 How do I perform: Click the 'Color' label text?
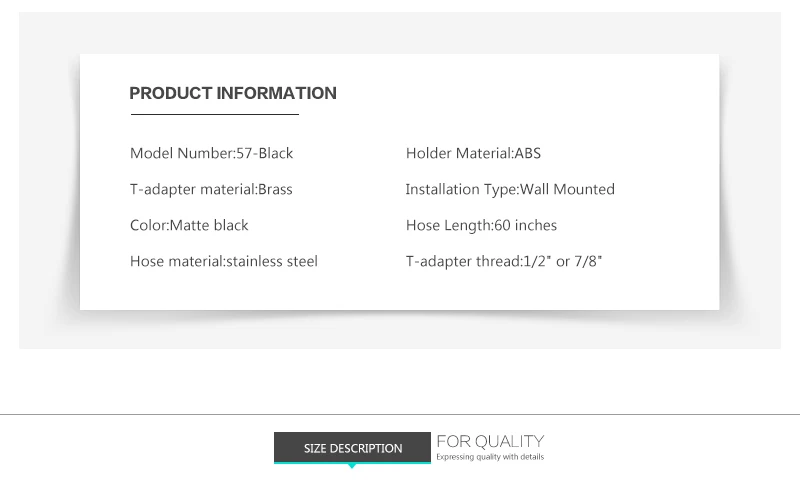147,225
